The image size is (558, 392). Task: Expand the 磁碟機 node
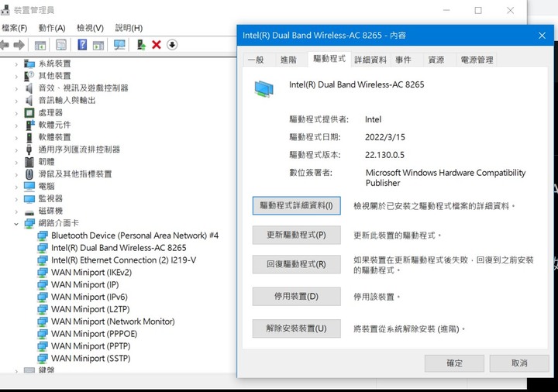[16, 211]
